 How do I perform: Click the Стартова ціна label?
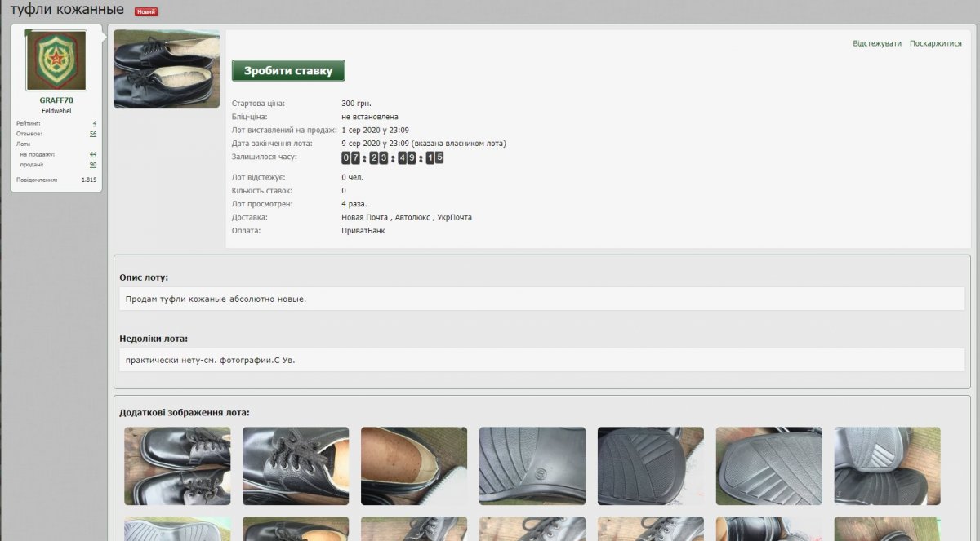(x=259, y=104)
